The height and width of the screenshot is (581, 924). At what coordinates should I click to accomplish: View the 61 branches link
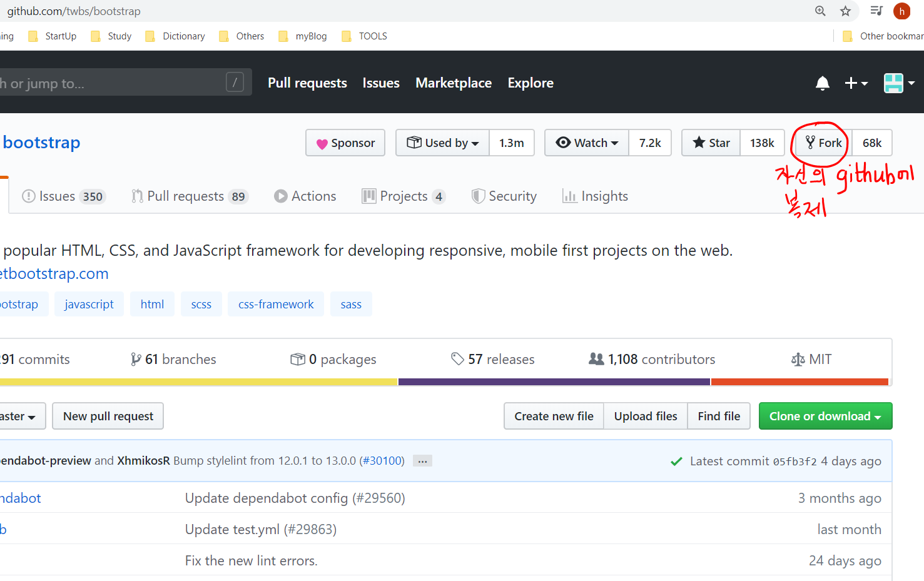click(x=173, y=360)
